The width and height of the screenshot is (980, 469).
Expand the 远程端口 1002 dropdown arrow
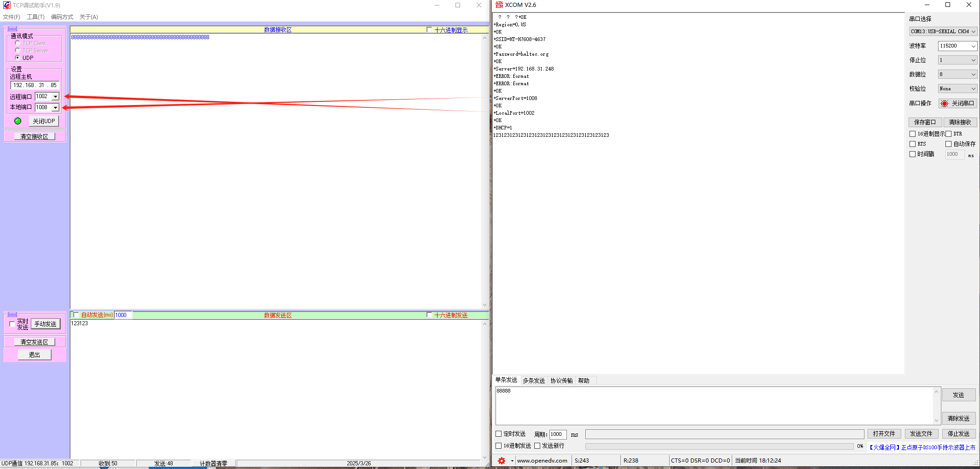click(55, 97)
